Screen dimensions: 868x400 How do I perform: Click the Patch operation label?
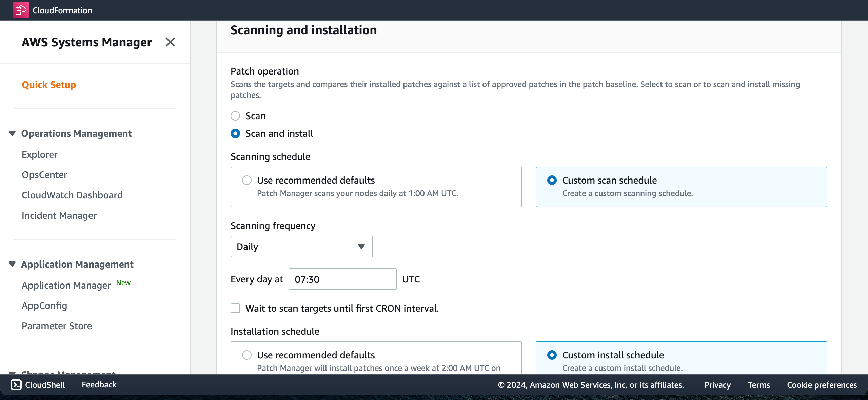[x=264, y=71]
